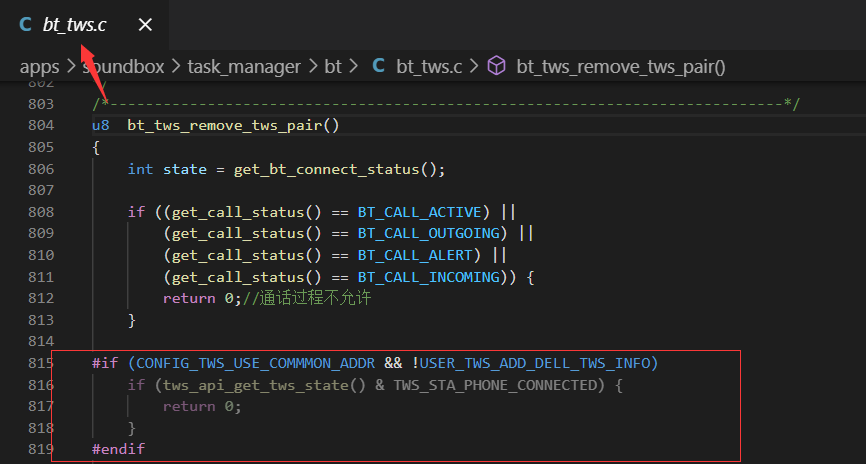Screen dimensions: 866x464
Task: Click the USER_TWS_ADD_DELL_TWS_INFO macro
Action: (535, 363)
